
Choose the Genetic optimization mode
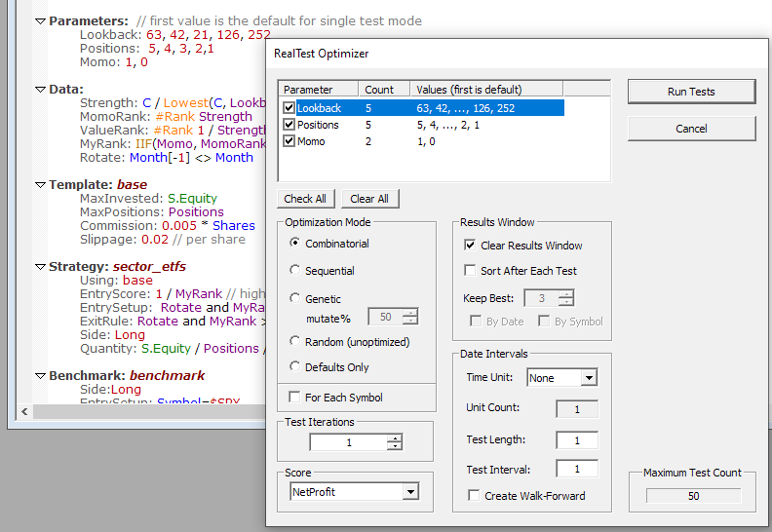(295, 299)
